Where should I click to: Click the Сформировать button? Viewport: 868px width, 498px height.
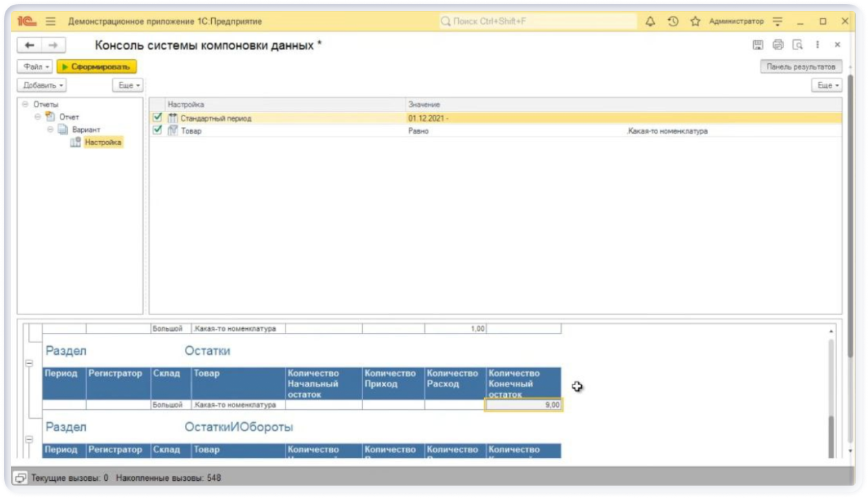96,67
